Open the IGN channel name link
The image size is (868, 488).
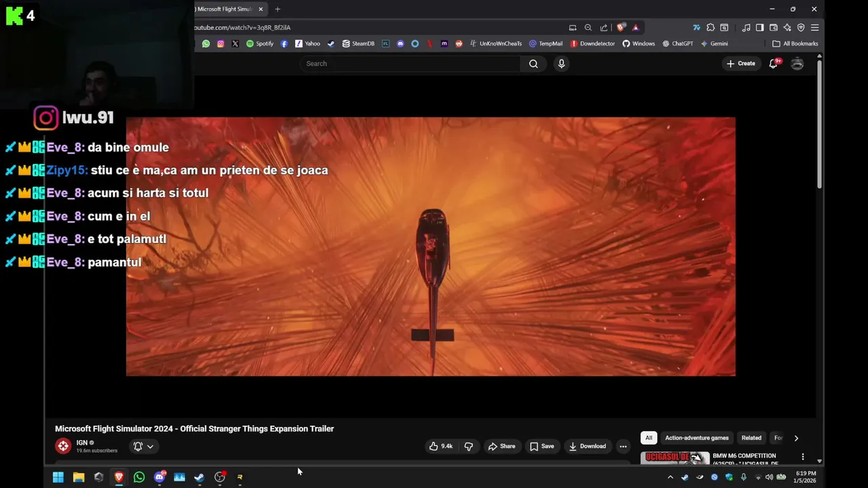point(81,443)
